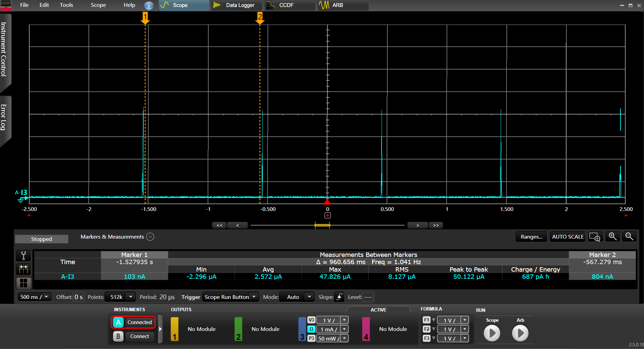Click the AUTO SCALE button
Image resolution: width=644 pixels, height=349 pixels.
pos(568,237)
